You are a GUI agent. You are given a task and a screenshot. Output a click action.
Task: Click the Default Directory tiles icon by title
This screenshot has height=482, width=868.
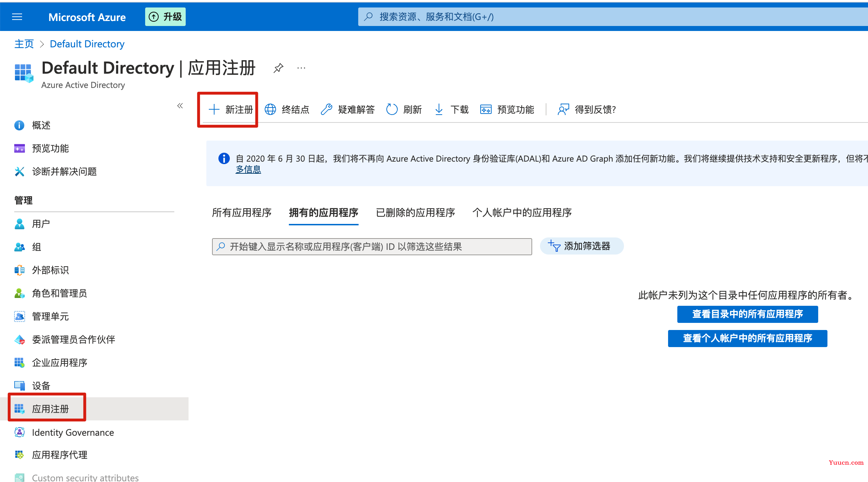(x=24, y=73)
